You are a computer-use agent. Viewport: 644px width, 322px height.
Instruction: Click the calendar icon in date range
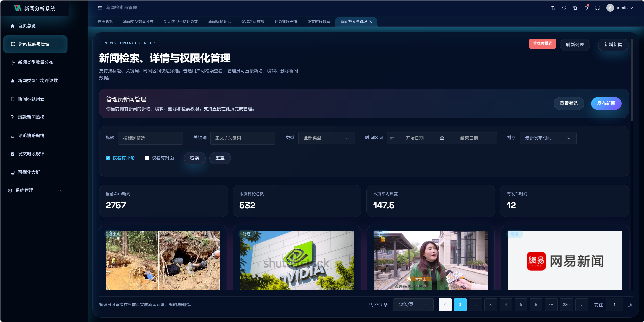392,138
